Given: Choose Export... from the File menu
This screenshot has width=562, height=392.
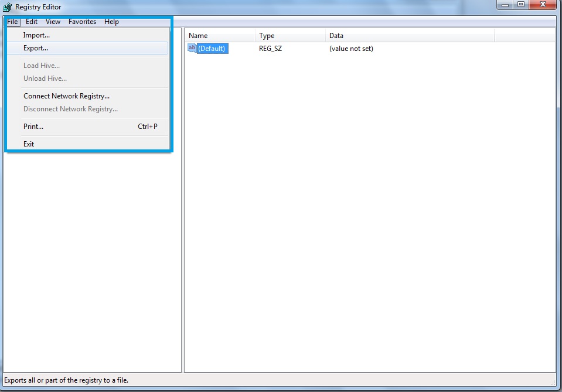Looking at the screenshot, I should 88,48.
